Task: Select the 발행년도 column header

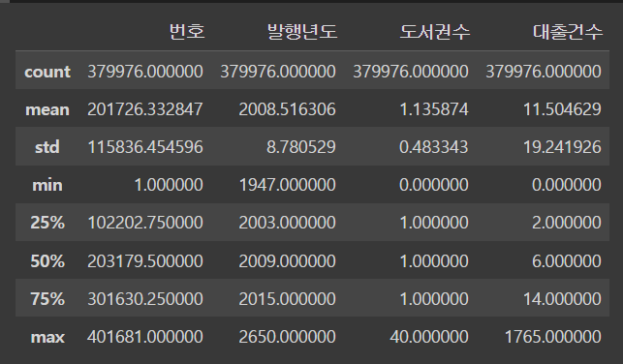Action: (x=302, y=32)
